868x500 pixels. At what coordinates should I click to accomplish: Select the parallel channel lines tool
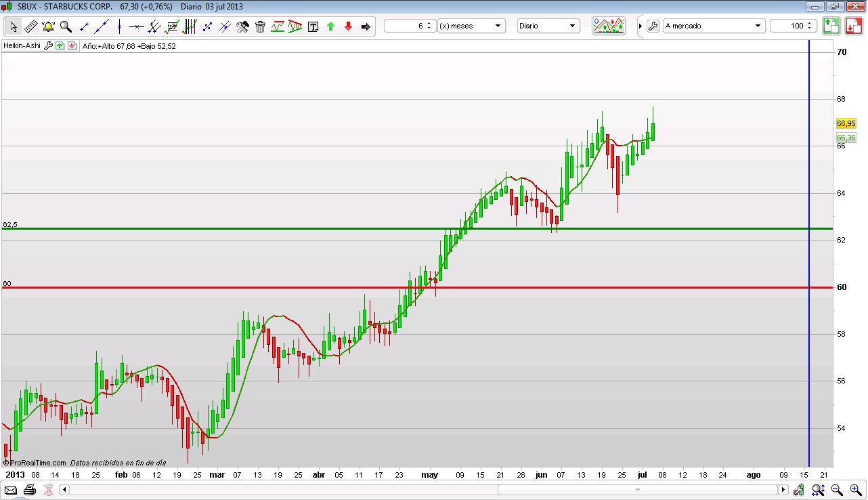154,26
